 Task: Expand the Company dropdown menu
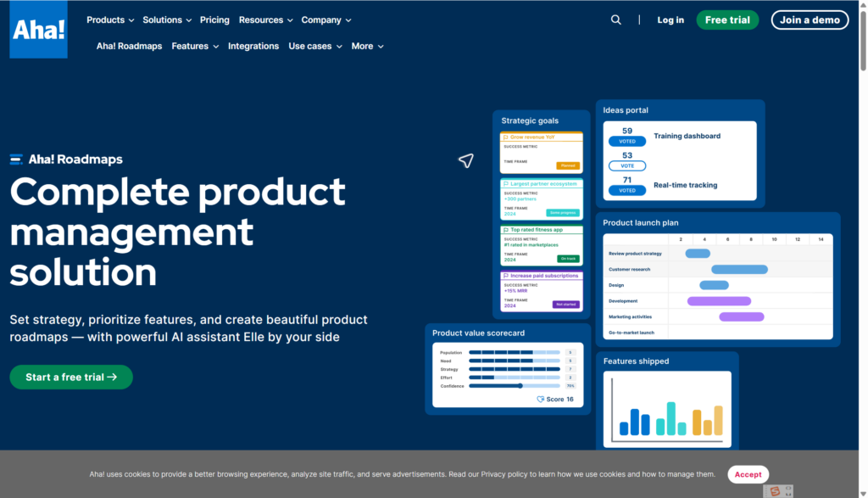click(x=326, y=20)
